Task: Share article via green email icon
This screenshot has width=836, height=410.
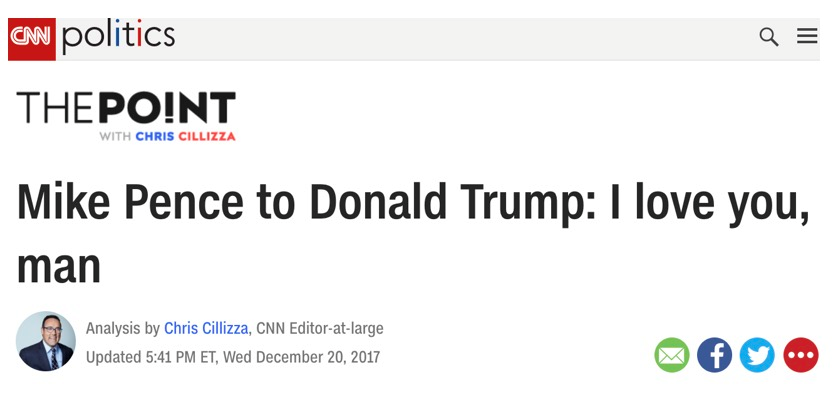Action: click(672, 355)
